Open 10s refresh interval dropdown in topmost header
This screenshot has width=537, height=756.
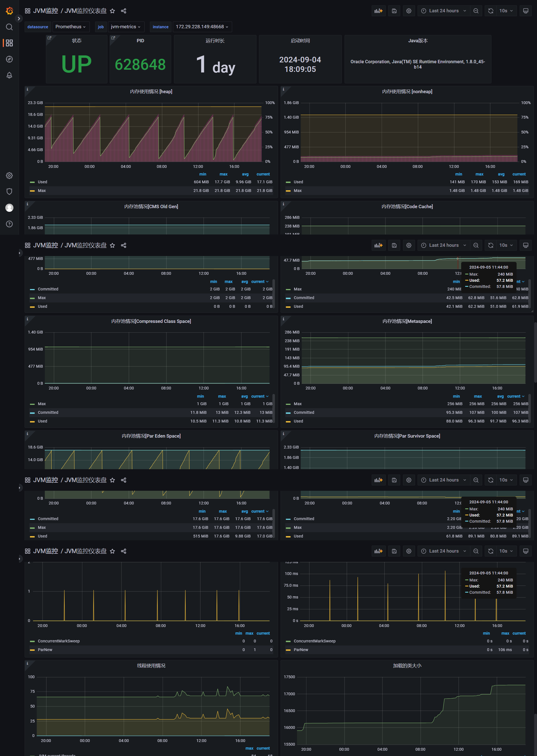tap(506, 11)
